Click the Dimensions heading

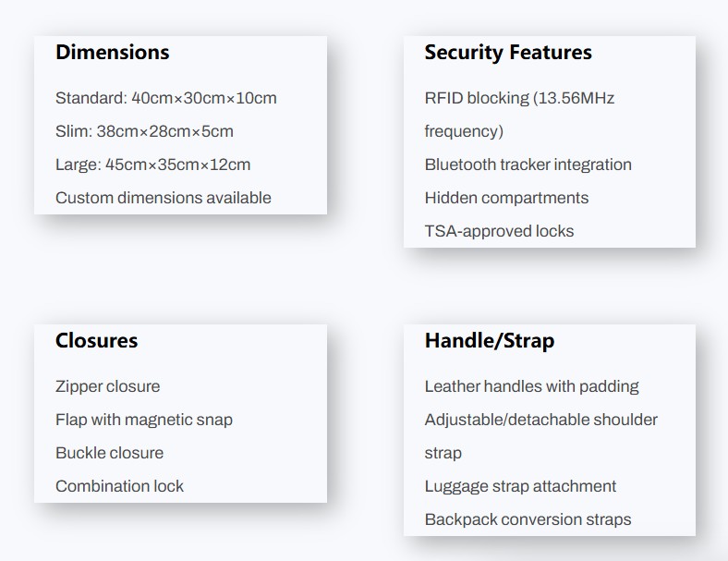[112, 52]
